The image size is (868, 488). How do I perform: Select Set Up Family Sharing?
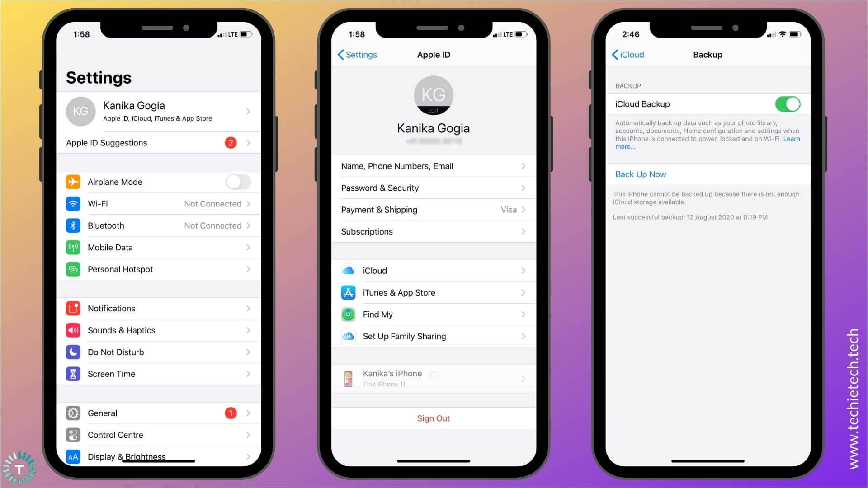pyautogui.click(x=433, y=335)
